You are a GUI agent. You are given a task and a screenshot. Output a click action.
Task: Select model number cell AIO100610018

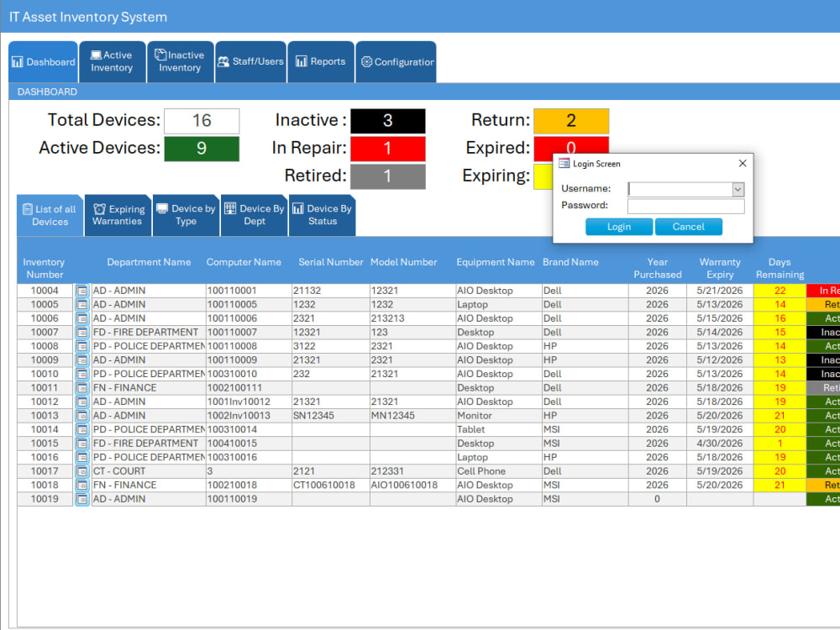pos(412,486)
